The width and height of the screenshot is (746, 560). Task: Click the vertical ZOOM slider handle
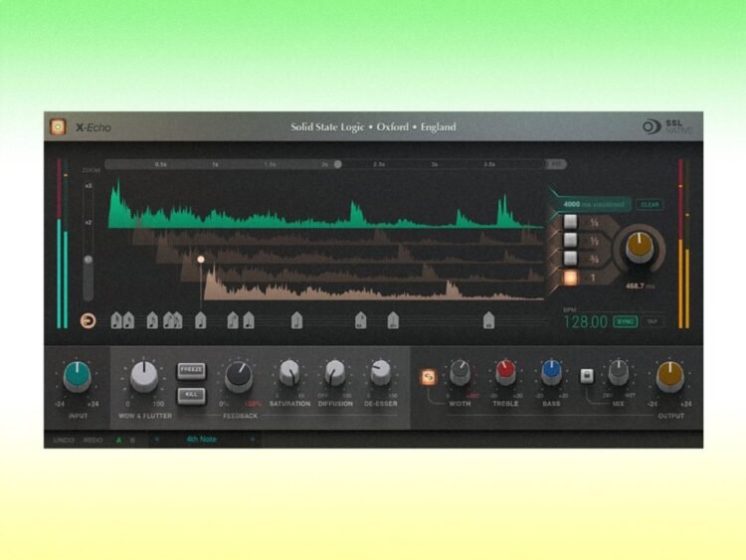(88, 260)
